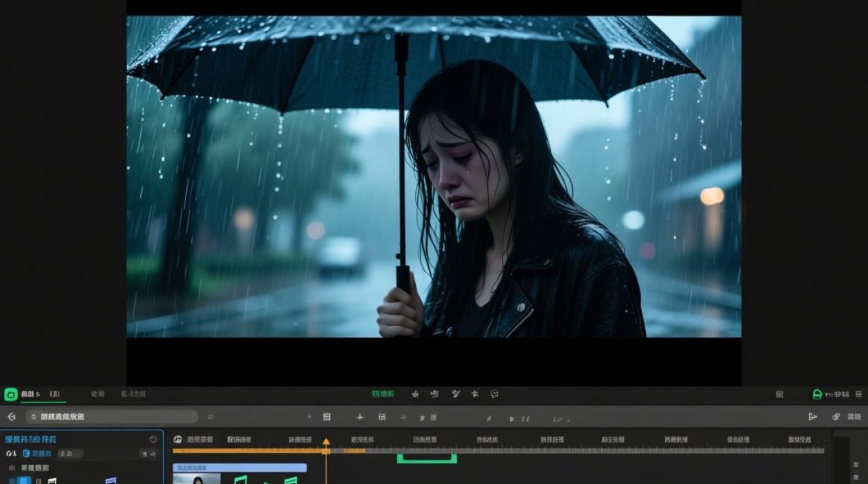Toggle the blue highlighted square in the left panel
The height and width of the screenshot is (484, 868).
click(24, 481)
